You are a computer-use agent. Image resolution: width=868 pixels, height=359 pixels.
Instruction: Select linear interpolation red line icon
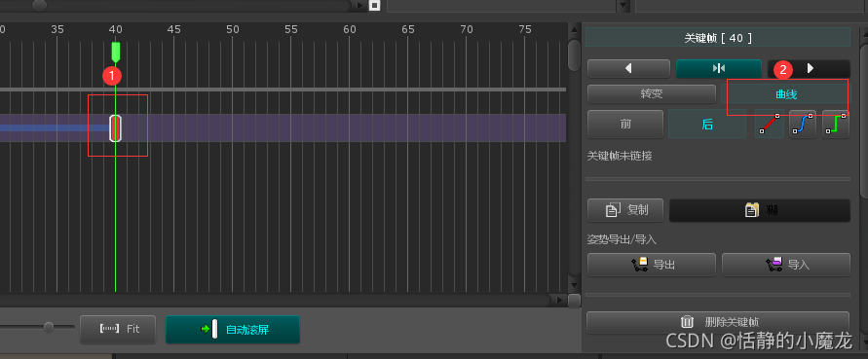point(770,124)
